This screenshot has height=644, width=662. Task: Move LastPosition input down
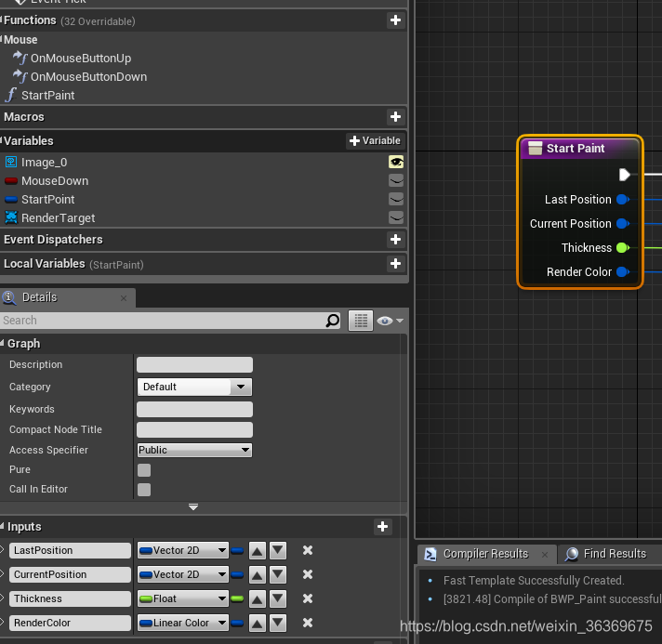278,551
